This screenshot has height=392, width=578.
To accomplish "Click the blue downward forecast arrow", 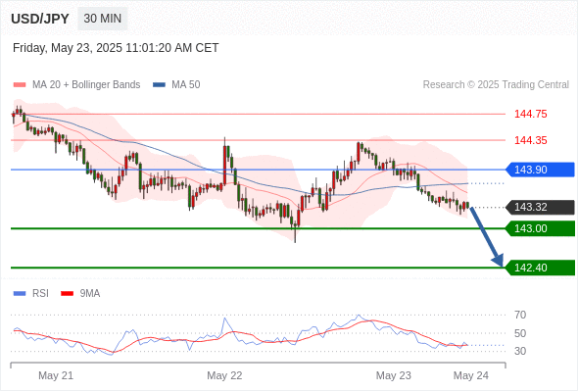I will [x=487, y=237].
